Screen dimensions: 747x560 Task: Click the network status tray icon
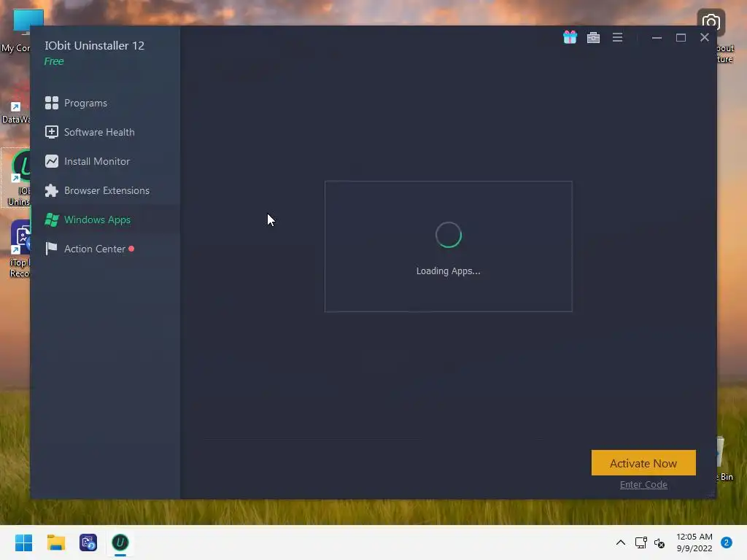point(640,542)
